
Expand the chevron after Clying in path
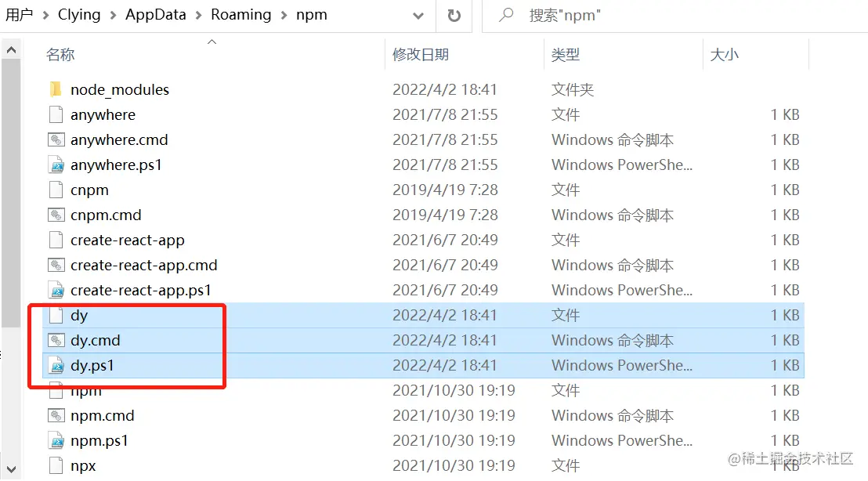pyautogui.click(x=113, y=16)
